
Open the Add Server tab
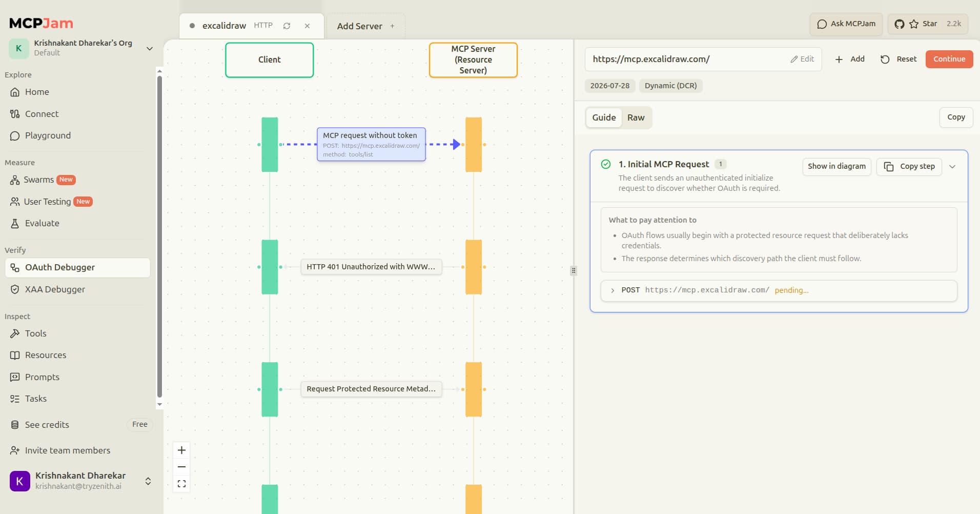[365, 26]
